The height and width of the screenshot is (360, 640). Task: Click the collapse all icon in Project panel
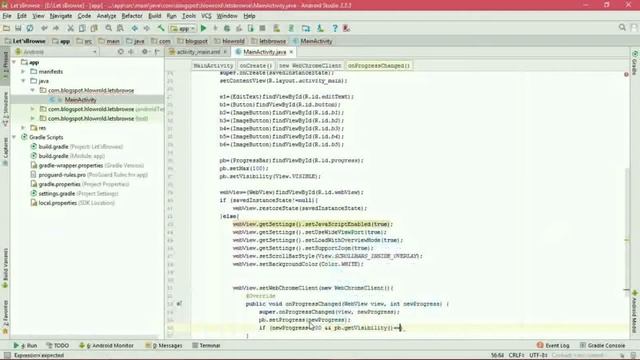[x=131, y=52]
